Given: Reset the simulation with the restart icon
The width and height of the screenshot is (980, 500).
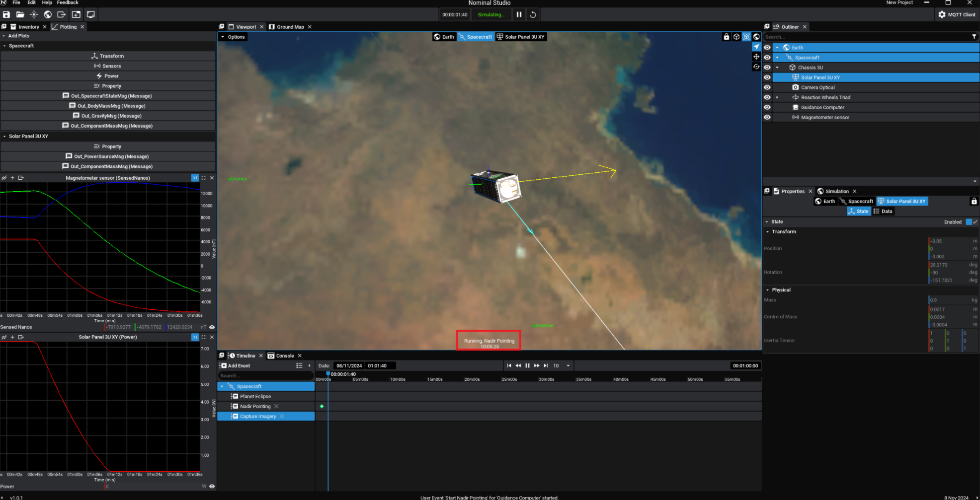Looking at the screenshot, I should click(x=533, y=14).
